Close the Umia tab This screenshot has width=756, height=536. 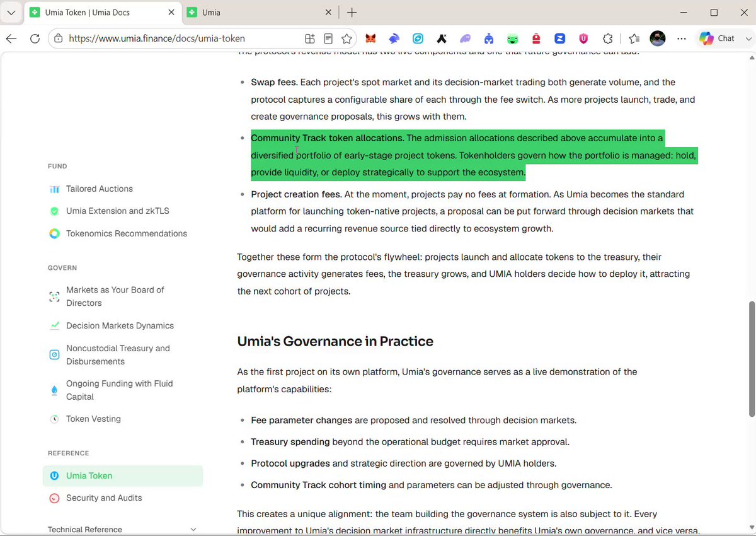328,13
